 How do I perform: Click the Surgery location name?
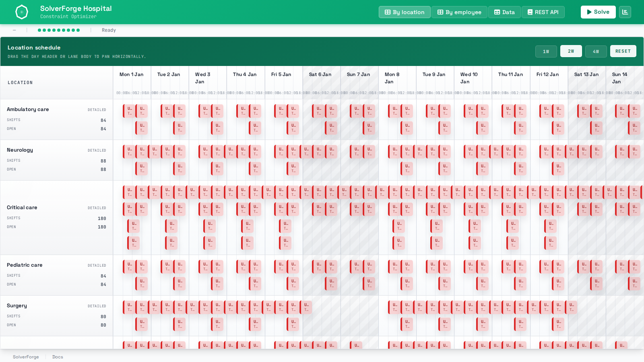(17, 306)
